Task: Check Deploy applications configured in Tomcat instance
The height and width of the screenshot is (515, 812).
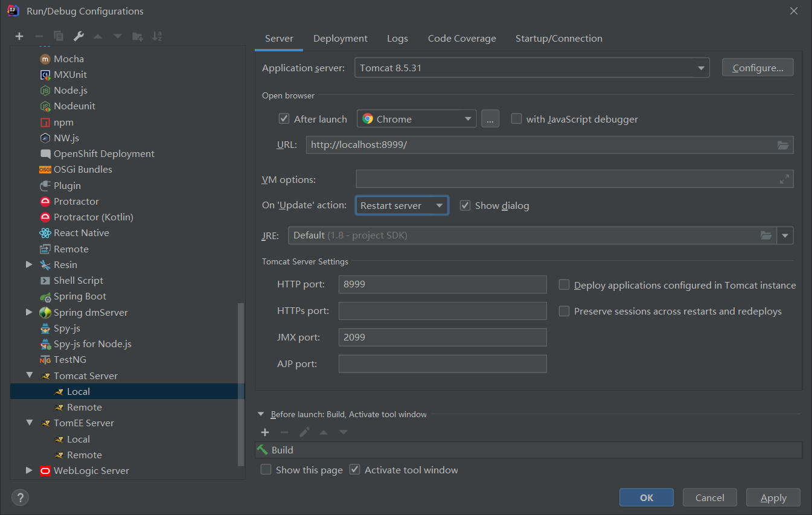Action: pyautogui.click(x=564, y=285)
